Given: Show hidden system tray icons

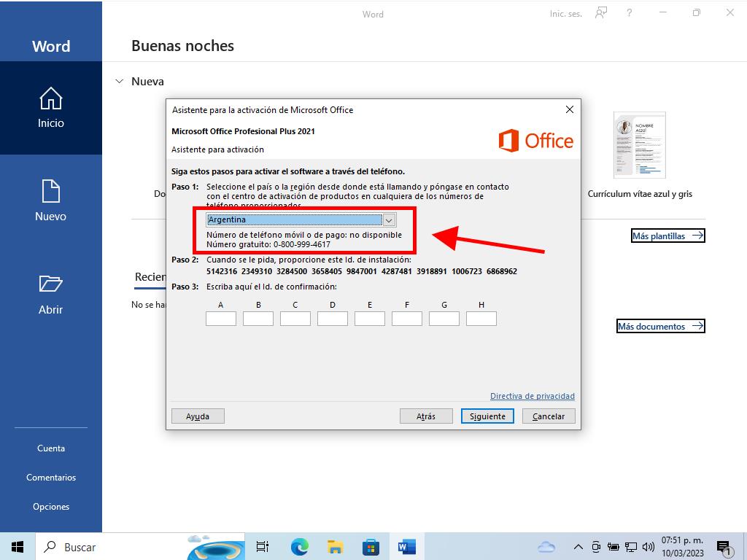Looking at the screenshot, I should click(578, 547).
